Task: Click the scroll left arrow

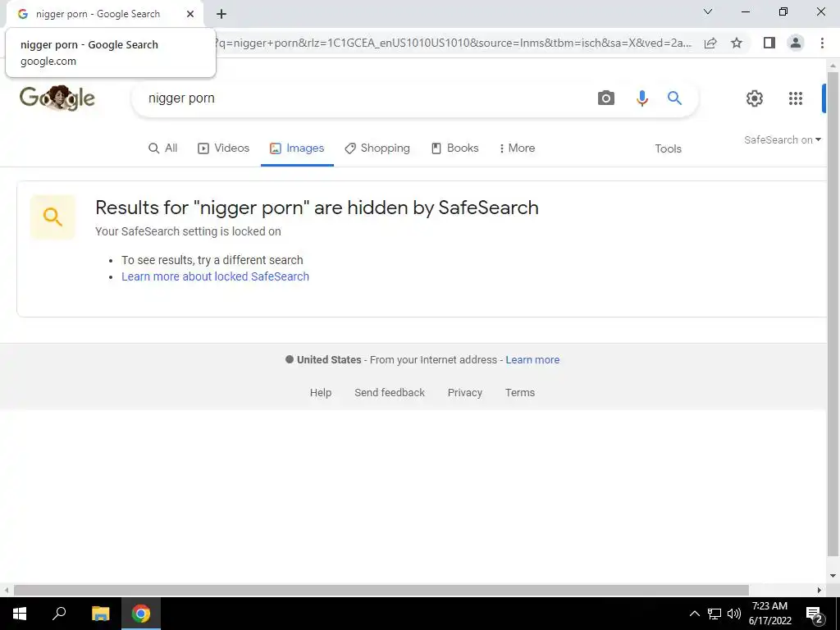Action: (6, 590)
